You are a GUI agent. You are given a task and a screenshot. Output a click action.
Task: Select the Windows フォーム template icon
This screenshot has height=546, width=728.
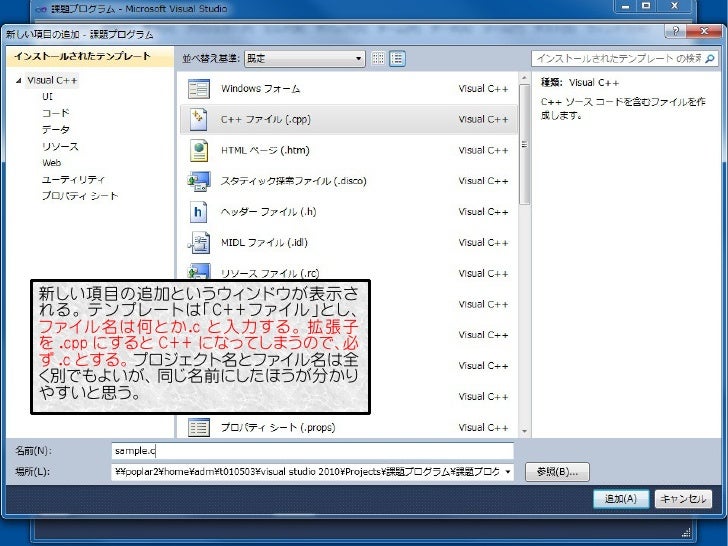[199, 89]
